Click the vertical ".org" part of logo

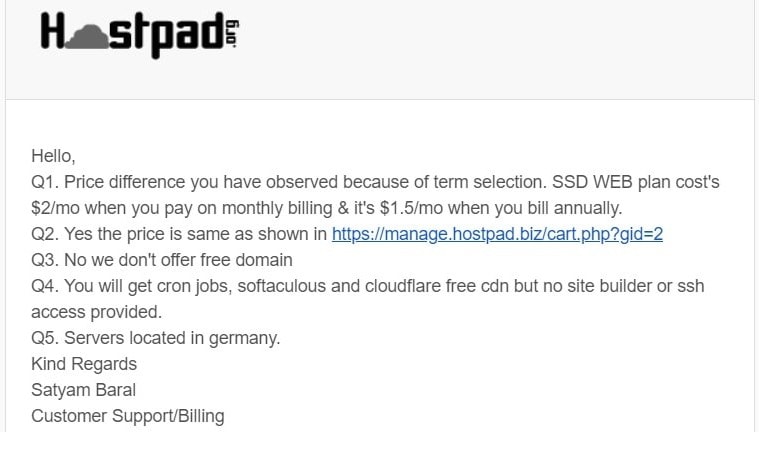tap(232, 34)
